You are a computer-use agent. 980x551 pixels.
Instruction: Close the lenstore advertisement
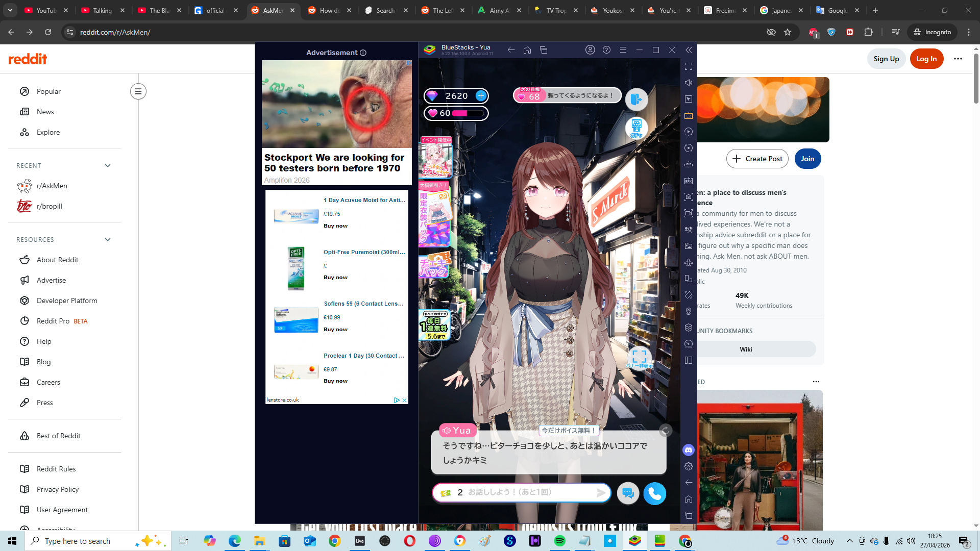[405, 400]
